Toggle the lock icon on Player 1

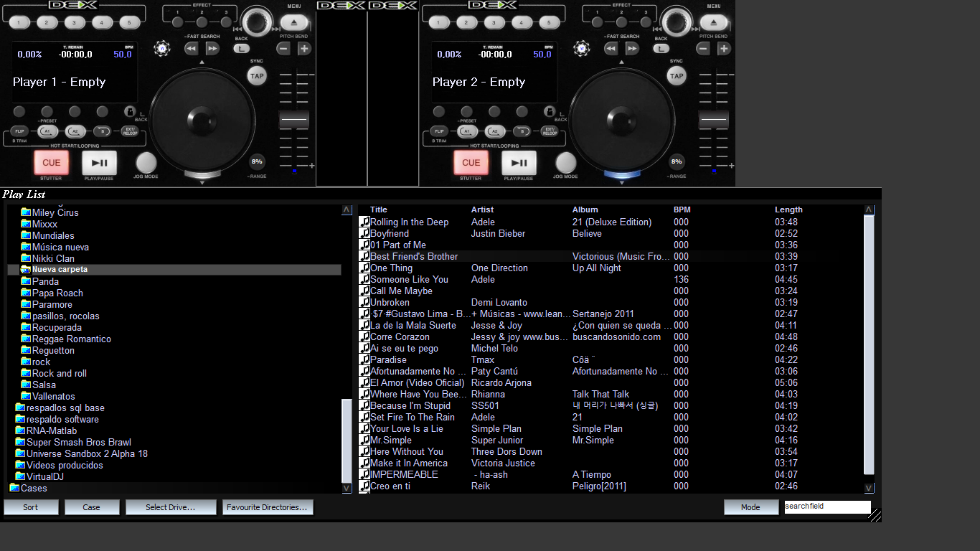[130, 111]
